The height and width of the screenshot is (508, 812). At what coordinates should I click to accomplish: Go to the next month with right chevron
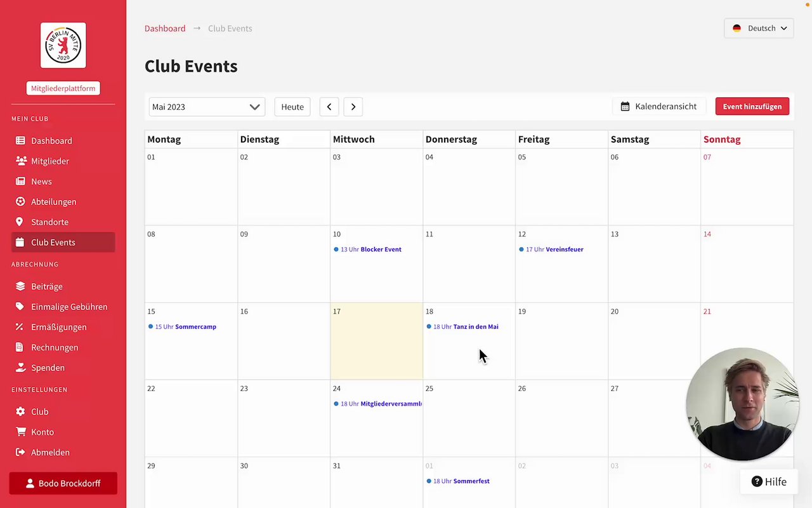[x=353, y=107]
